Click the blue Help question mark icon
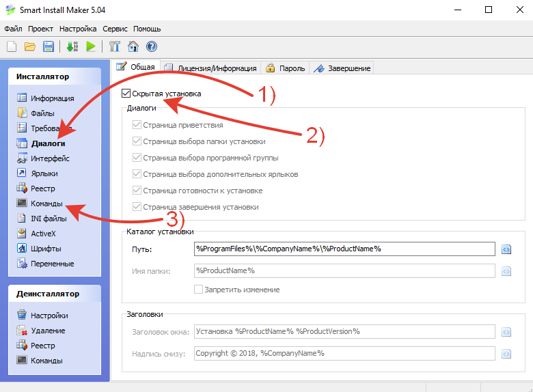The image size is (533, 392). (x=152, y=46)
